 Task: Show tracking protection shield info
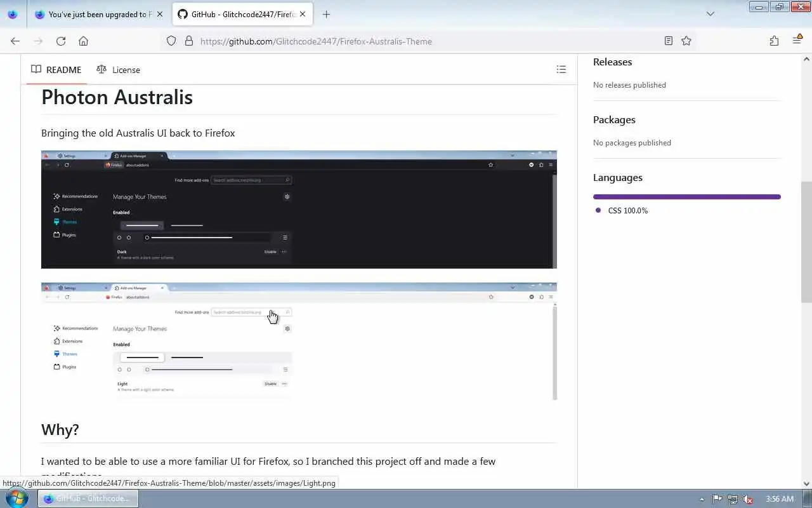(x=171, y=41)
